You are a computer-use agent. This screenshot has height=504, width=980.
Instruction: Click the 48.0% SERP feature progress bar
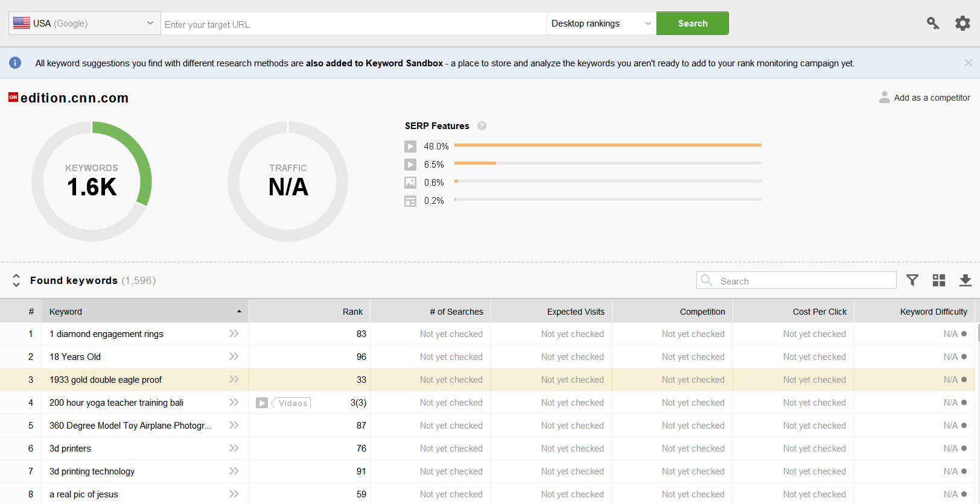pos(607,145)
